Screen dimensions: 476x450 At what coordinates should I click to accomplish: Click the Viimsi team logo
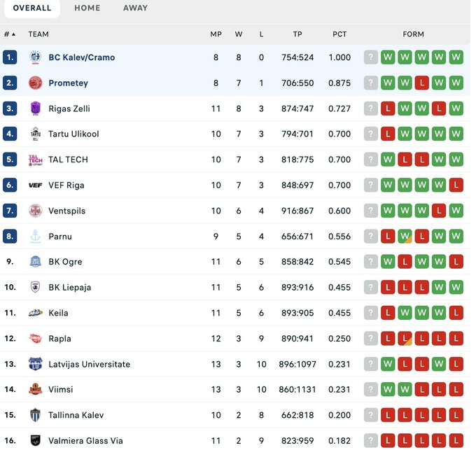(35, 390)
